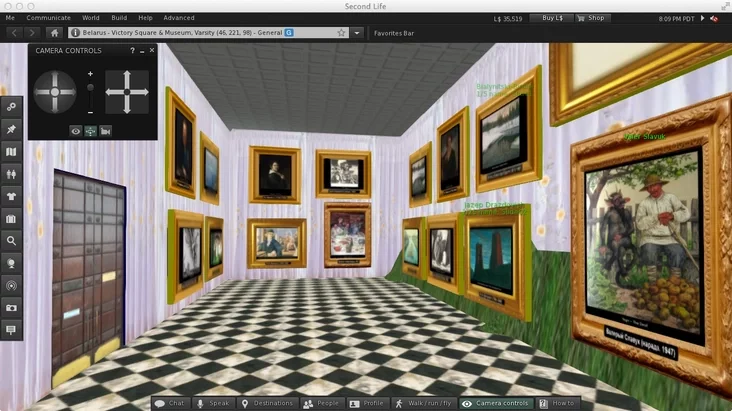Go forward with the navigation forward arrow
The image size is (732, 411).
pos(32,33)
